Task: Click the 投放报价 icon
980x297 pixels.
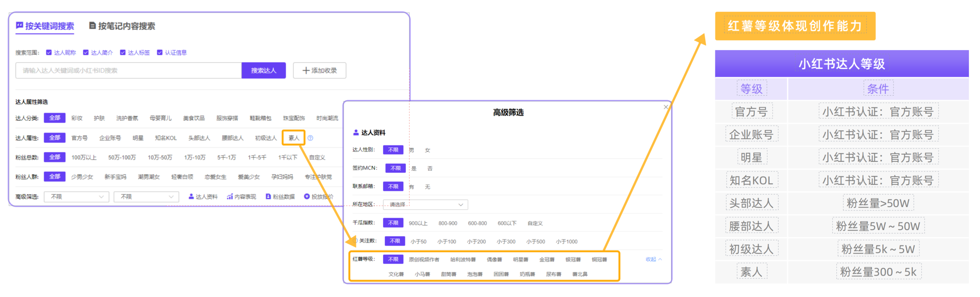Action: tap(306, 196)
